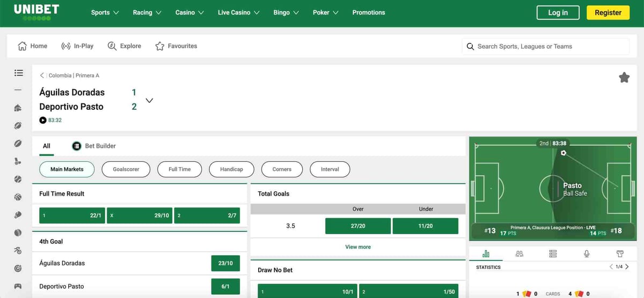Open lineups shirt tab icon

coord(620,254)
